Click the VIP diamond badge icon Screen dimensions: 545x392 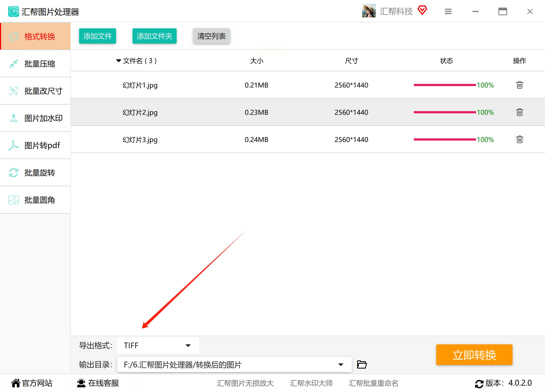422,10
